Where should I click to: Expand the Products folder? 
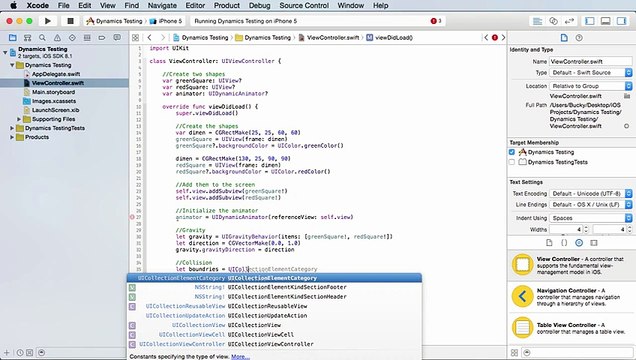[12, 137]
